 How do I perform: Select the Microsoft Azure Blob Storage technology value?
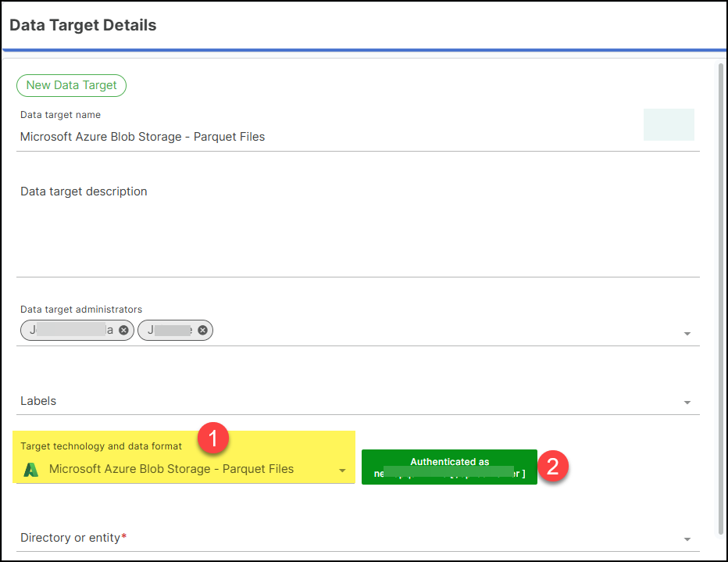click(171, 470)
